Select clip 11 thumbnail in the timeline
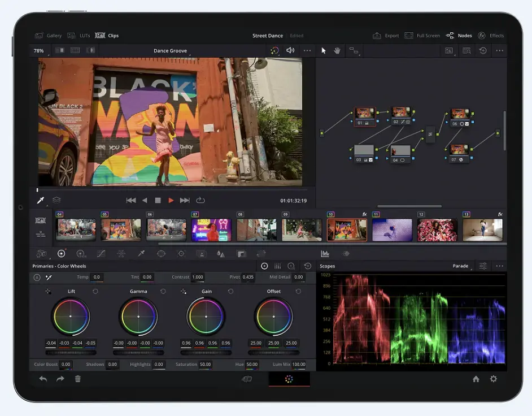This screenshot has height=416, width=532. 392,227
